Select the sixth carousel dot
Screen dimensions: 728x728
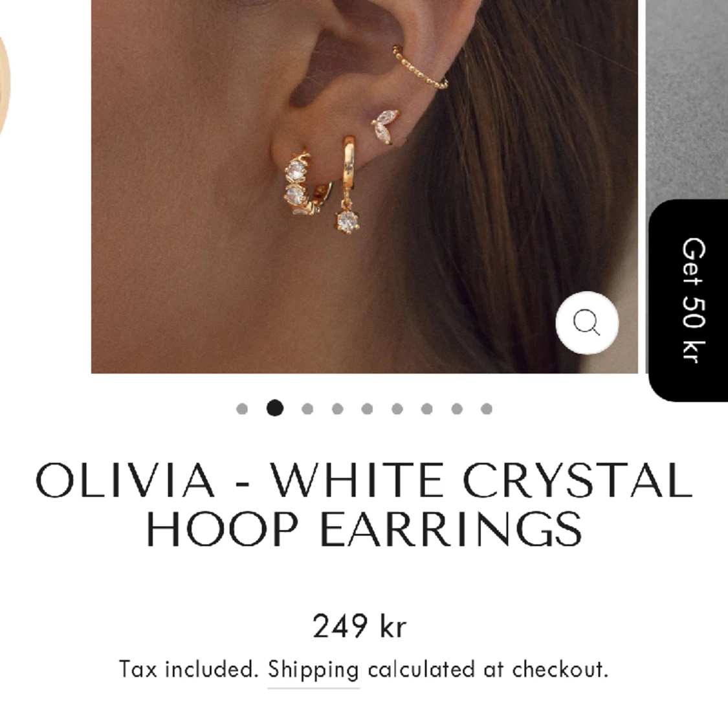coord(397,408)
